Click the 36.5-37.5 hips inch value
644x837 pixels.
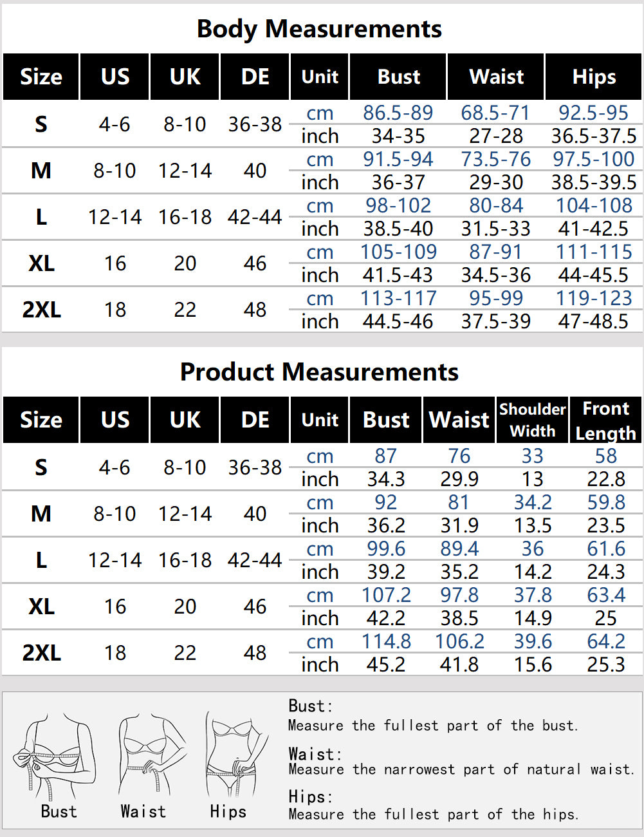click(594, 136)
